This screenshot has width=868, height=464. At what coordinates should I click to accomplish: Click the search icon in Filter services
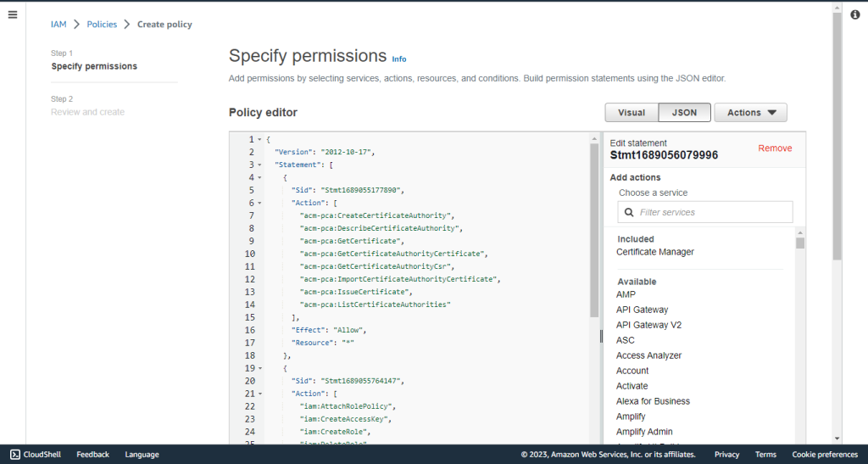(629, 212)
